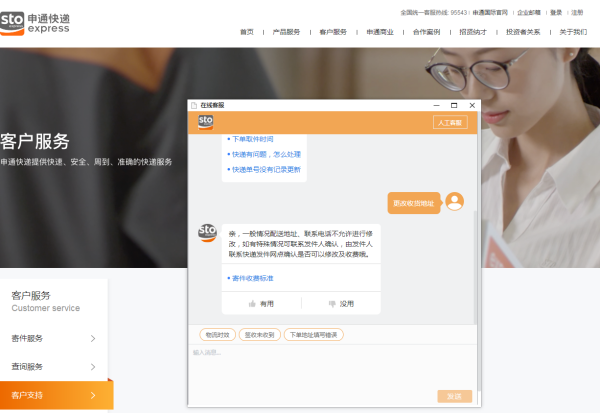Viewport: 600px width, 413px height.
Task: Open the 合作案例 nav item
Action: pyautogui.click(x=427, y=32)
